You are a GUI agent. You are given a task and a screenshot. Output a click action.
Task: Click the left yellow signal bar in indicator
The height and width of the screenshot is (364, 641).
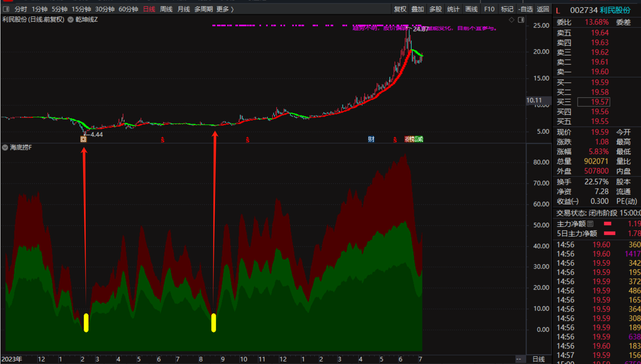86,322
